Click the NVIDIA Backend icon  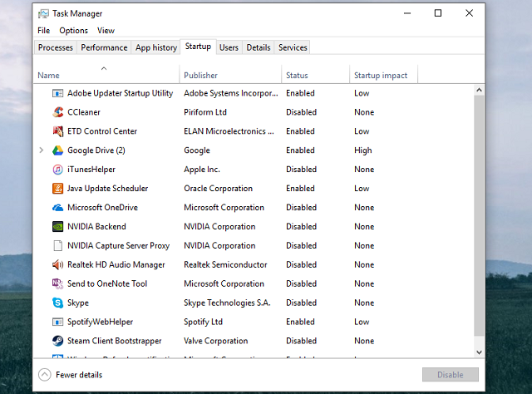click(x=57, y=226)
